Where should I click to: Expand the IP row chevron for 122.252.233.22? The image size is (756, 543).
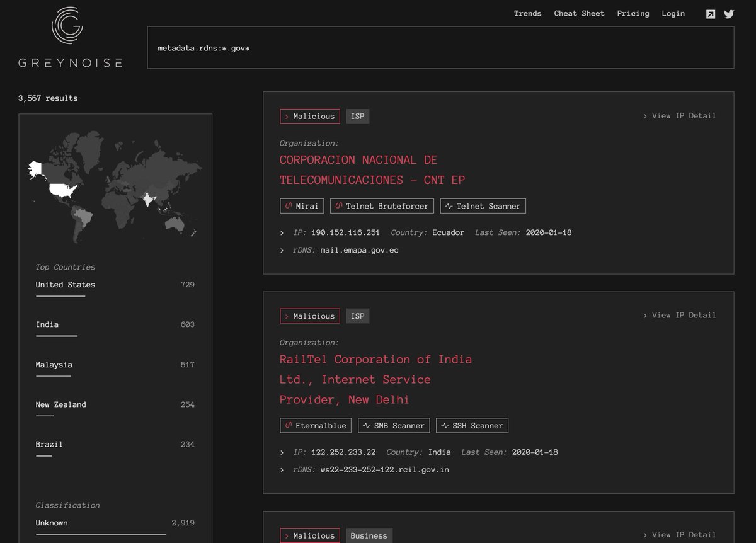[x=282, y=453]
